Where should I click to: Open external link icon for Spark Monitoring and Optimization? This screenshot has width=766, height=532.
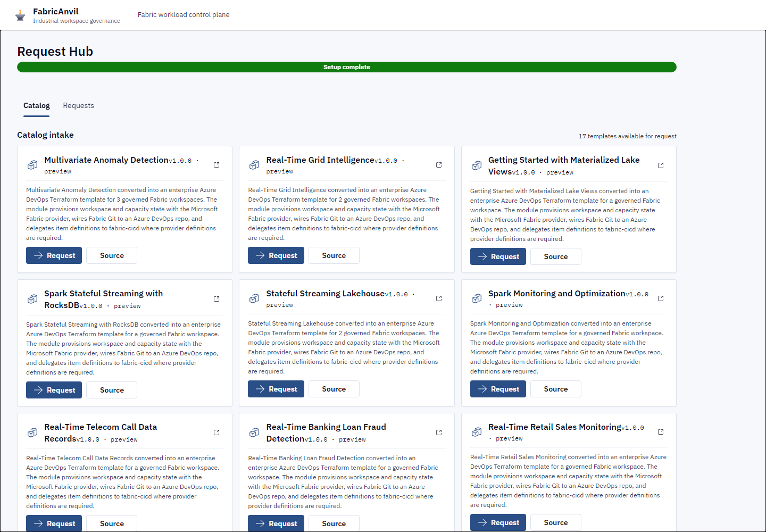(x=661, y=298)
